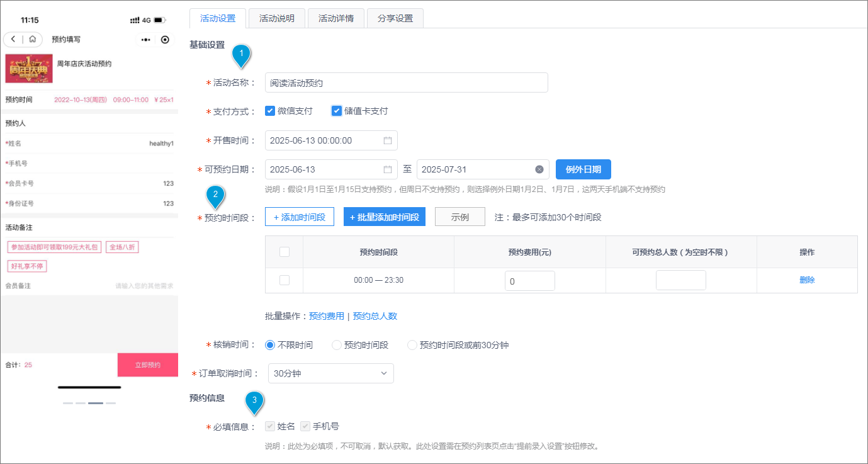The width and height of the screenshot is (868, 464).
Task: Tap the circular target icon in phone preview
Action: pyautogui.click(x=165, y=40)
